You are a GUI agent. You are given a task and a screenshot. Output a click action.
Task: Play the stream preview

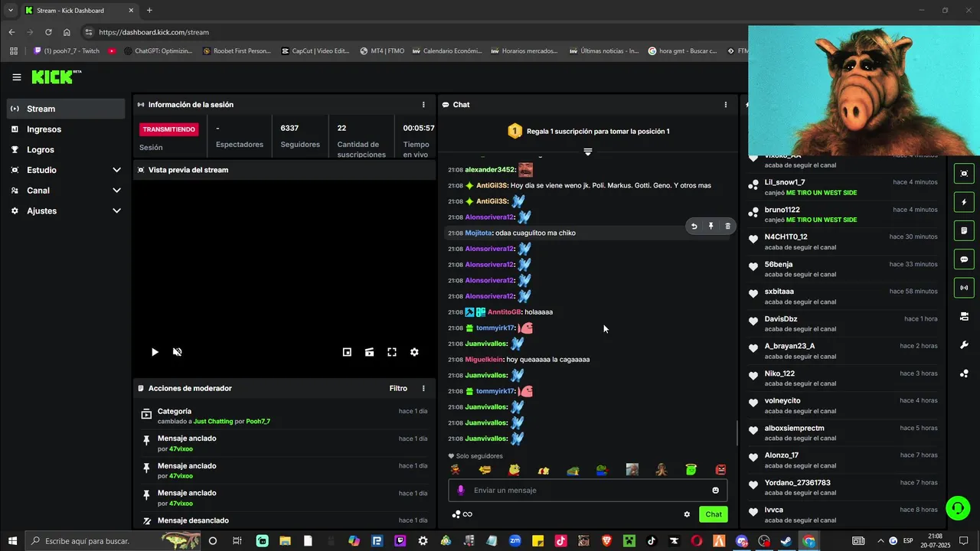click(x=155, y=352)
